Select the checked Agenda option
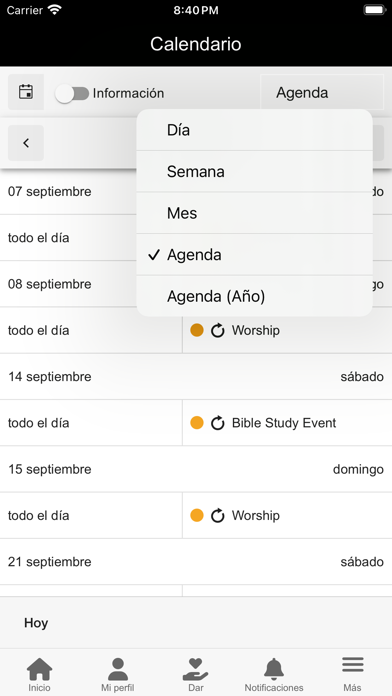The height and width of the screenshot is (696, 392). coord(254,255)
